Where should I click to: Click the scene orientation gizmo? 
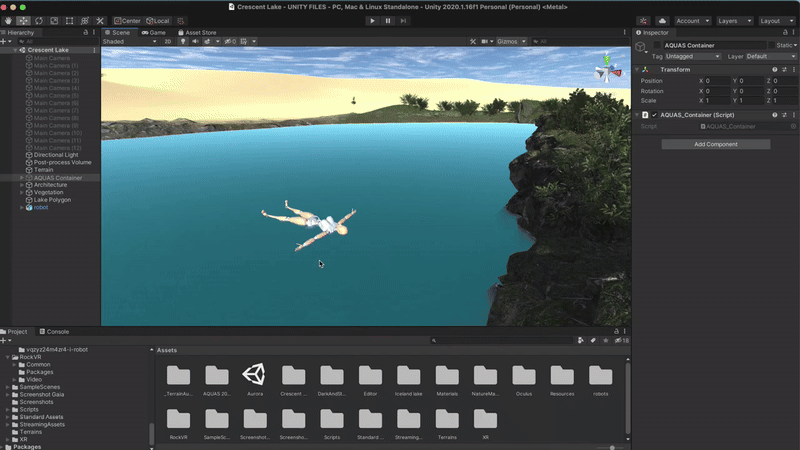click(607, 69)
